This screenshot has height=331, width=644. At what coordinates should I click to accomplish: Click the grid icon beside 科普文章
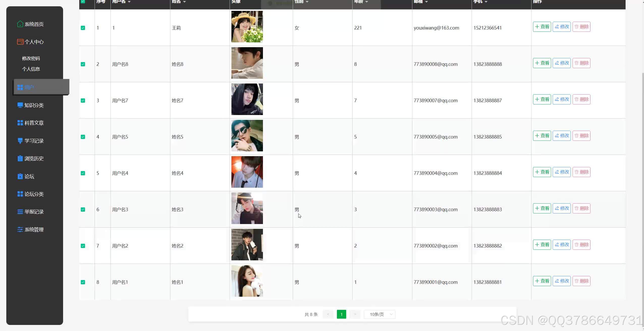20,123
